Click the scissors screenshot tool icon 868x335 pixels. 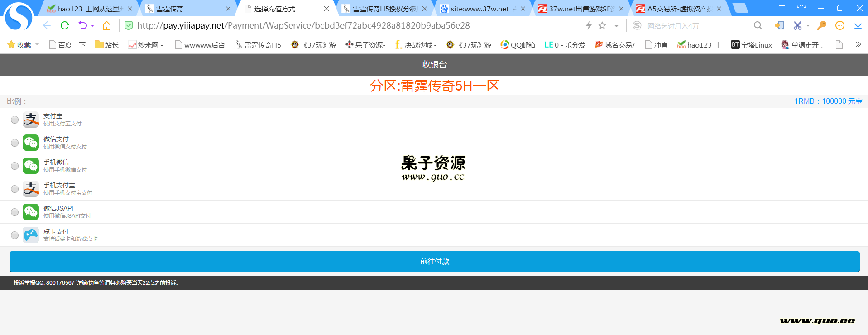click(x=797, y=25)
